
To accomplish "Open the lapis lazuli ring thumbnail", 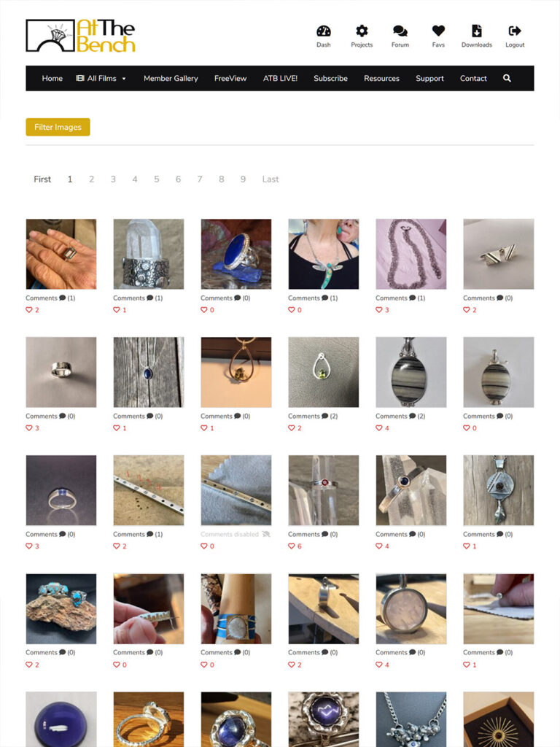I will (x=236, y=254).
